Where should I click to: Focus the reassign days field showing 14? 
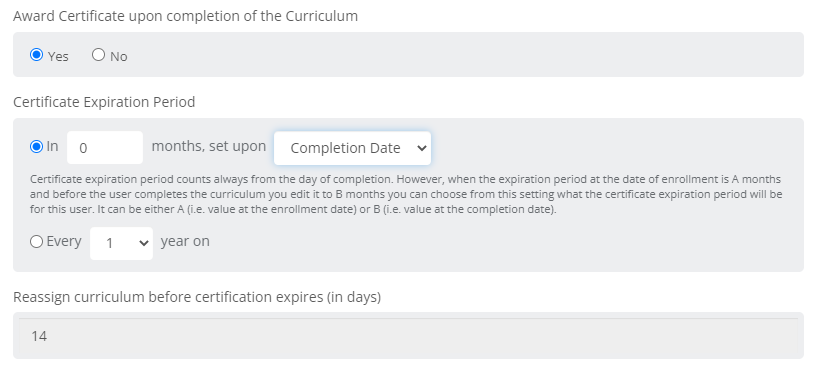[408, 336]
